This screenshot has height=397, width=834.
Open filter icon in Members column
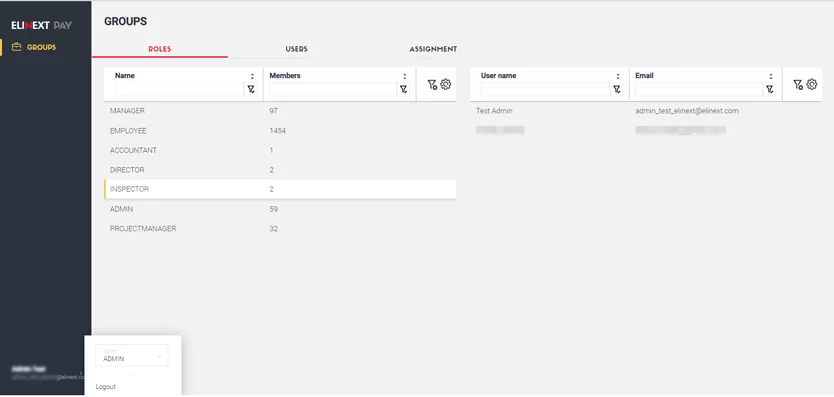404,89
